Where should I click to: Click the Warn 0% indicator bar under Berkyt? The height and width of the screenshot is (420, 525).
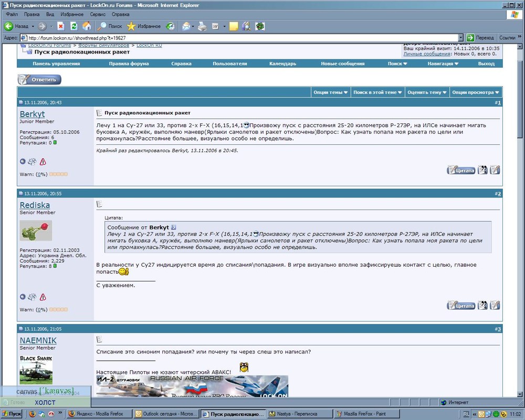[x=58, y=174]
